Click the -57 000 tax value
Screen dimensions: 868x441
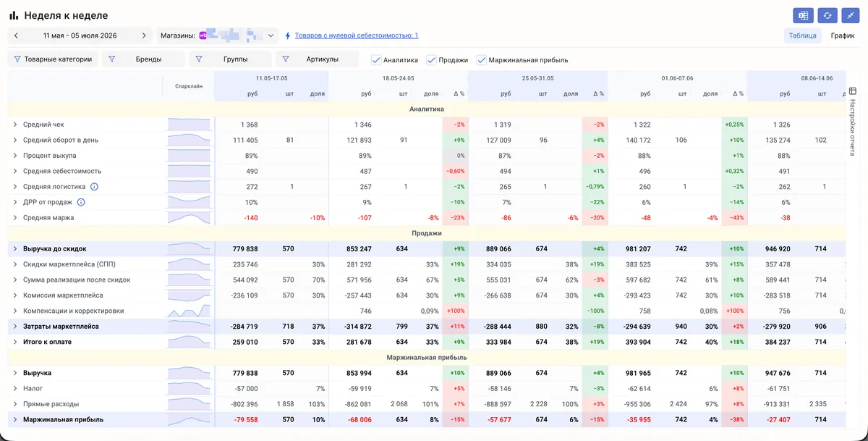245,389
